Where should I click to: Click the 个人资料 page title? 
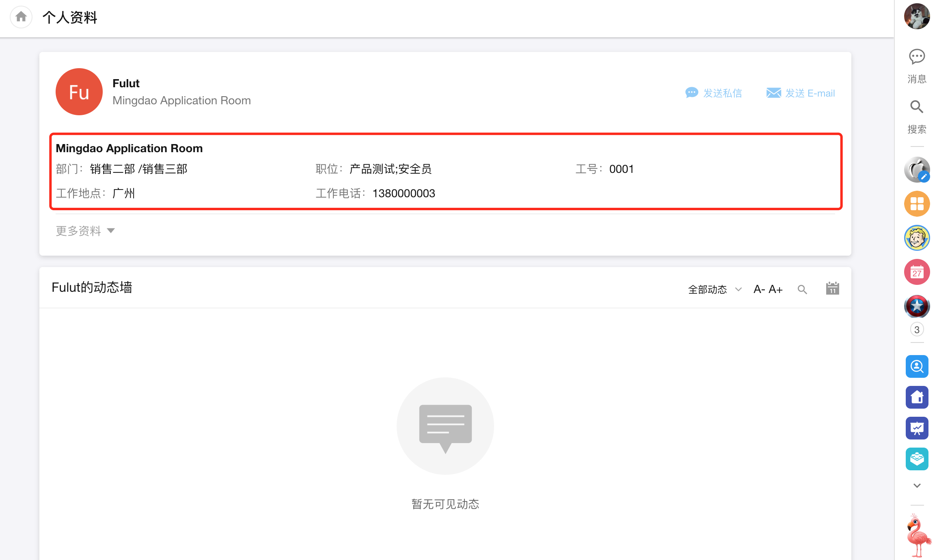pyautogui.click(x=70, y=17)
